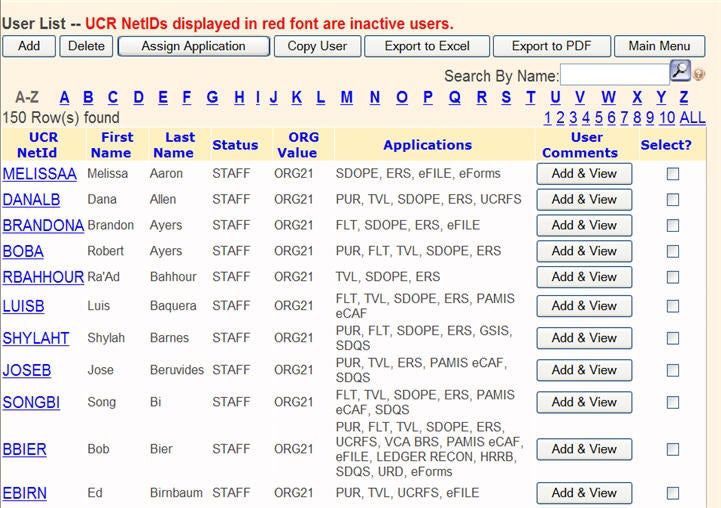Open the BRANDONA NetID link

43,225
